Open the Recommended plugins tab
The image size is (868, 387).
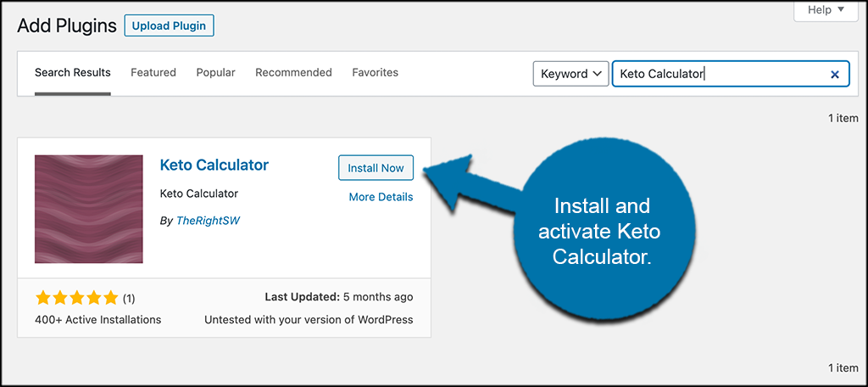click(293, 73)
